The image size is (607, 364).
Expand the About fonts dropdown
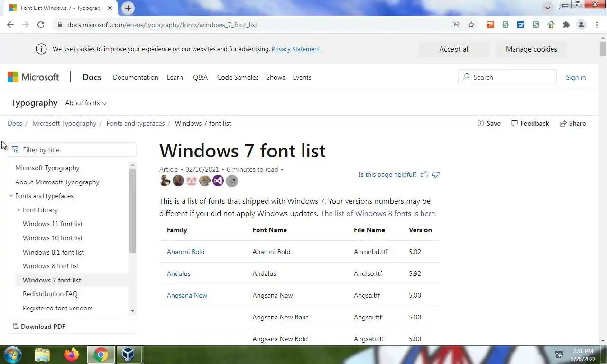[86, 103]
